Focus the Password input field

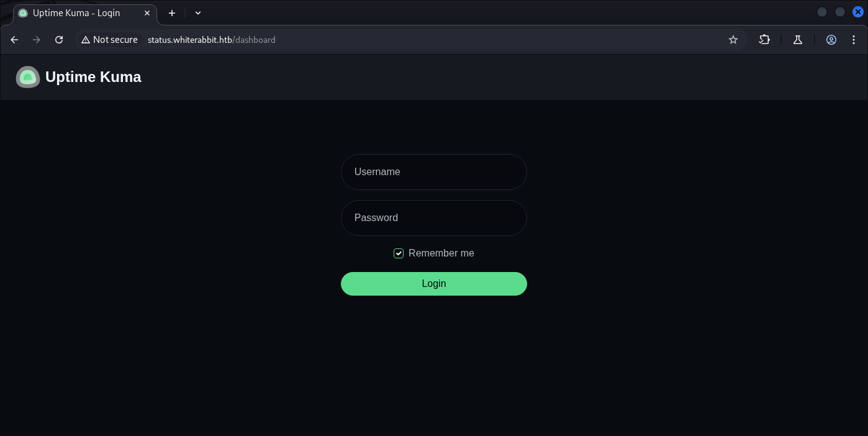[x=433, y=218]
